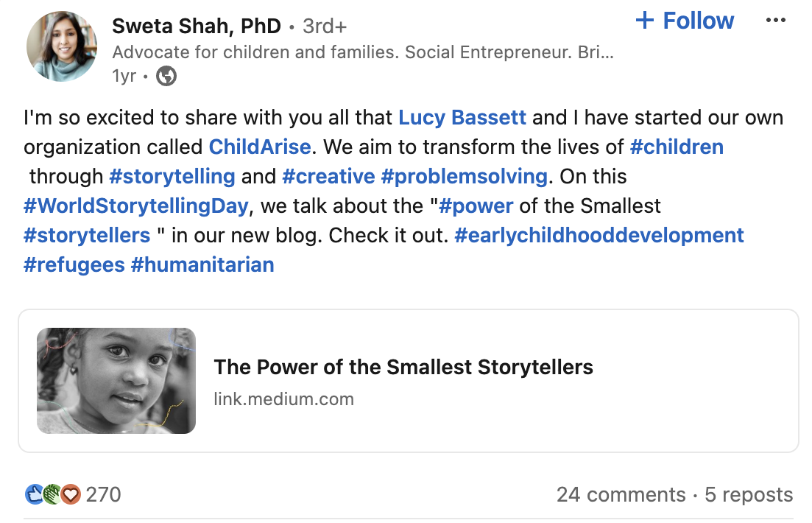Open the child photo article thumbnail
812x523 pixels.
pyautogui.click(x=116, y=380)
